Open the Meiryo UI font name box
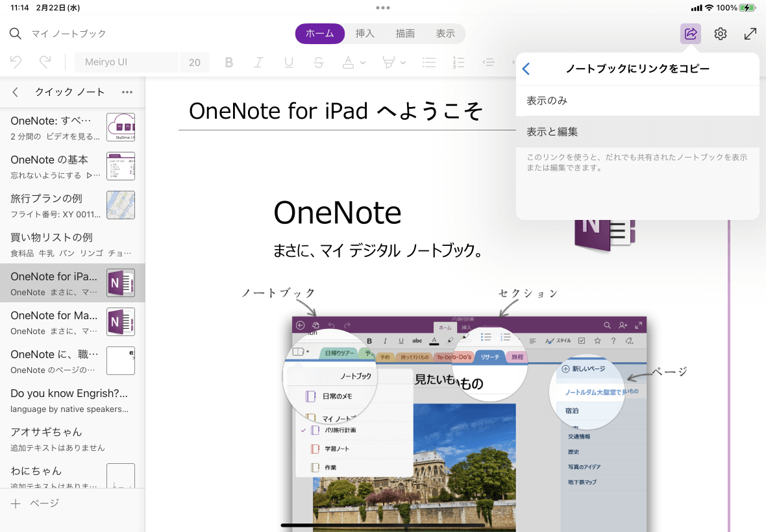The width and height of the screenshot is (766, 532). (x=127, y=62)
